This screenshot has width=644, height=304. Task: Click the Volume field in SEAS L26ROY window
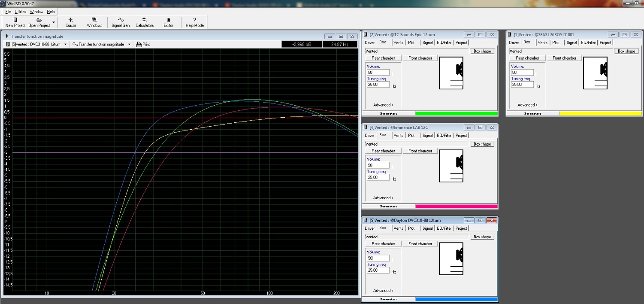(522, 73)
